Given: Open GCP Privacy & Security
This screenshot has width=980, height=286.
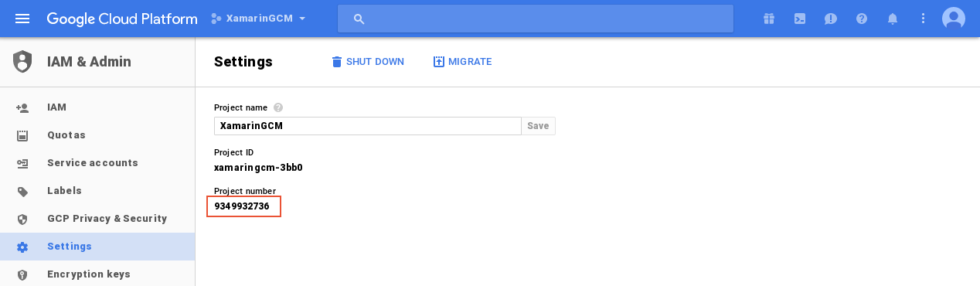Looking at the screenshot, I should (97, 219).
